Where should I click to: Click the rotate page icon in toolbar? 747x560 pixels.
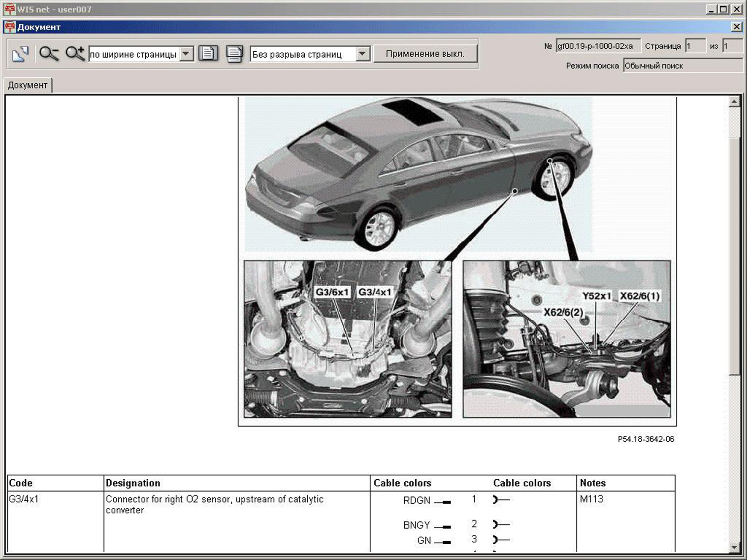click(x=20, y=54)
